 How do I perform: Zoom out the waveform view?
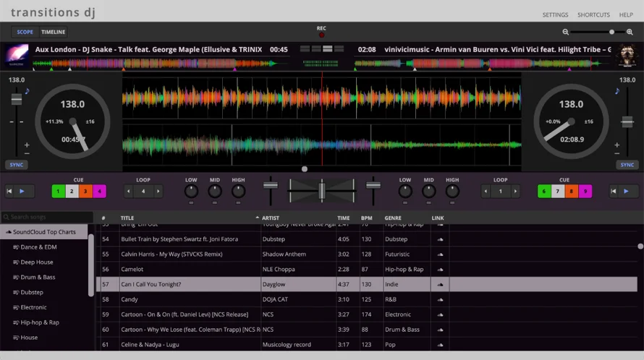click(566, 32)
